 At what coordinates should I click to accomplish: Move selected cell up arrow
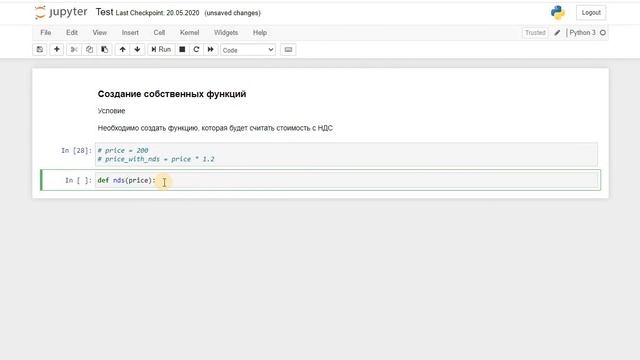[122, 50]
